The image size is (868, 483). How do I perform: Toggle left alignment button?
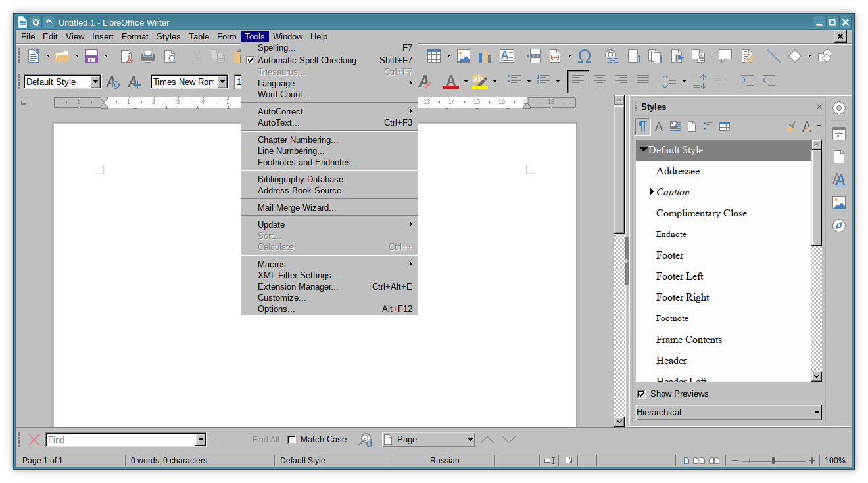point(578,82)
